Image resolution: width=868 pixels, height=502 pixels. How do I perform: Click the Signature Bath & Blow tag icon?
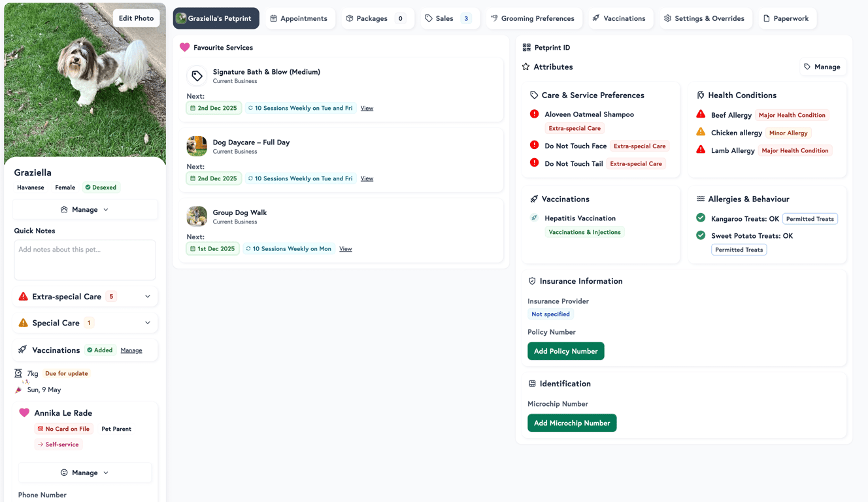point(197,76)
